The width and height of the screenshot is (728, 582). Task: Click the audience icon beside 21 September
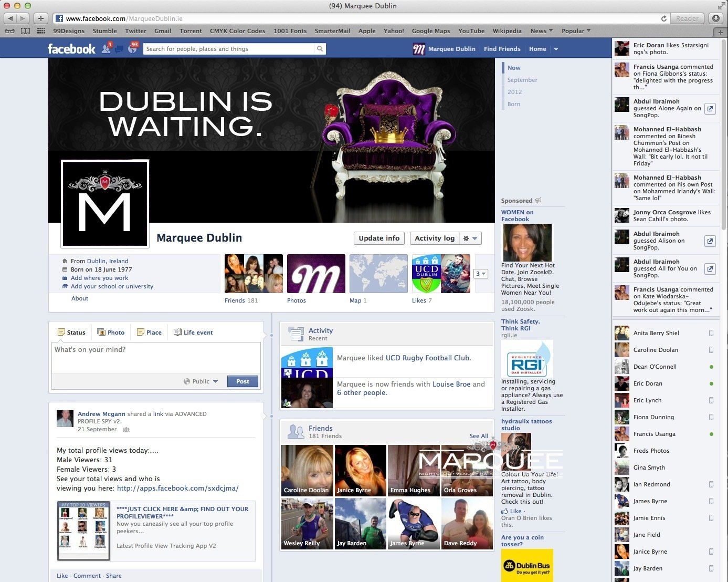point(126,430)
